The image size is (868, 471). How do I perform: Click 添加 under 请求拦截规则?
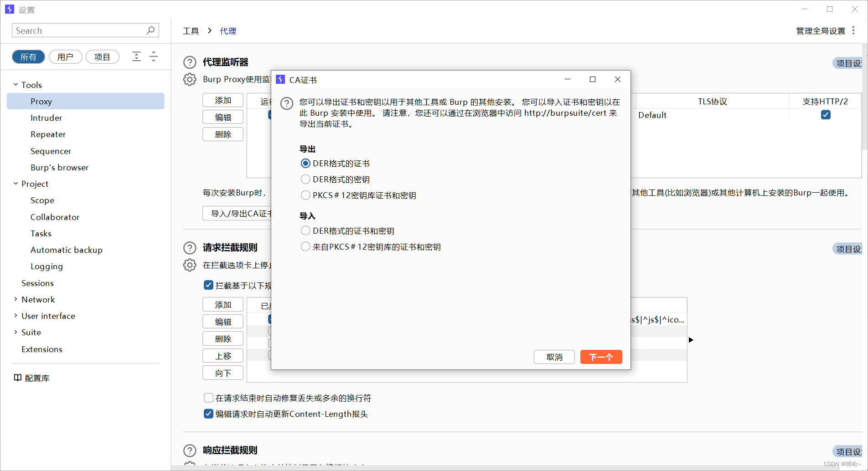[x=223, y=305]
